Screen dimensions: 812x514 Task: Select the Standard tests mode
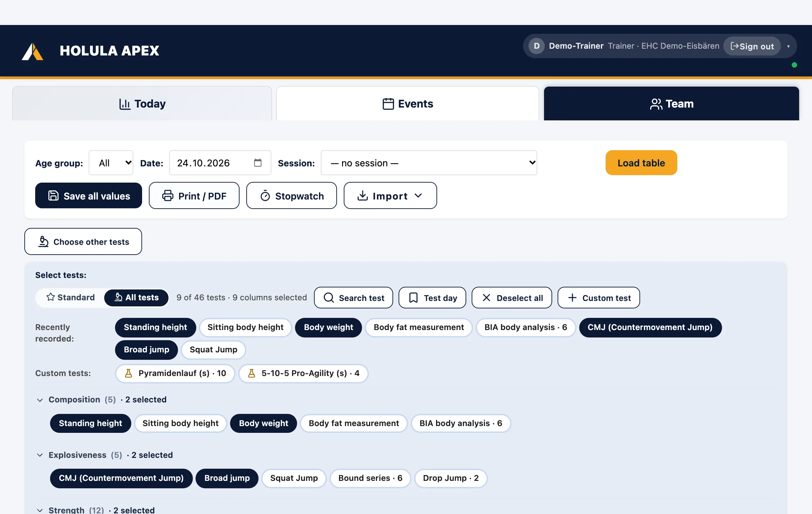[70, 297]
